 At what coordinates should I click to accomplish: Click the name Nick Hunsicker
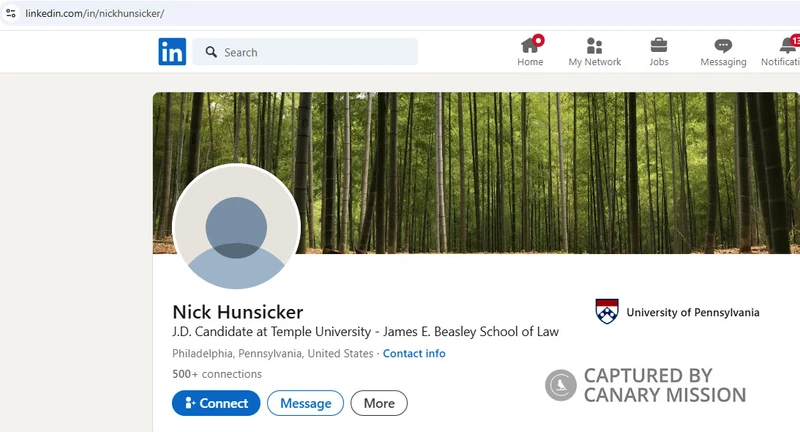click(x=238, y=312)
